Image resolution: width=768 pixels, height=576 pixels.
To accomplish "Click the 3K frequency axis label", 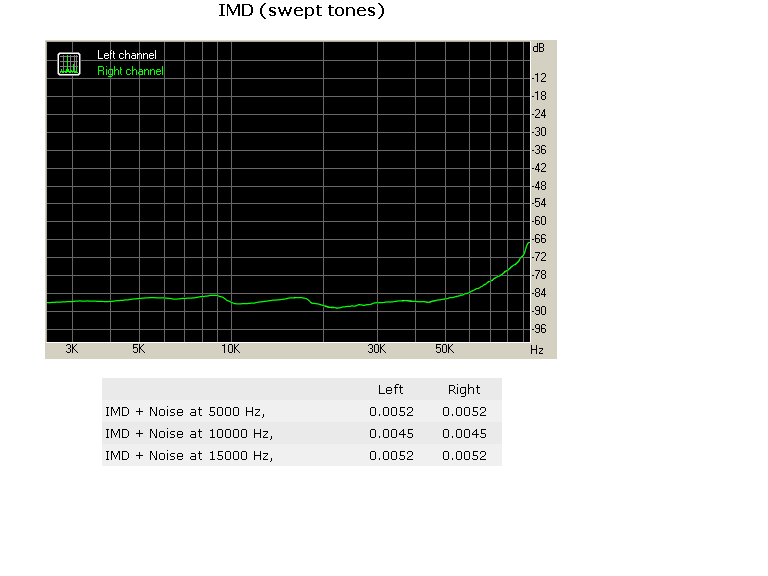I will click(72, 349).
